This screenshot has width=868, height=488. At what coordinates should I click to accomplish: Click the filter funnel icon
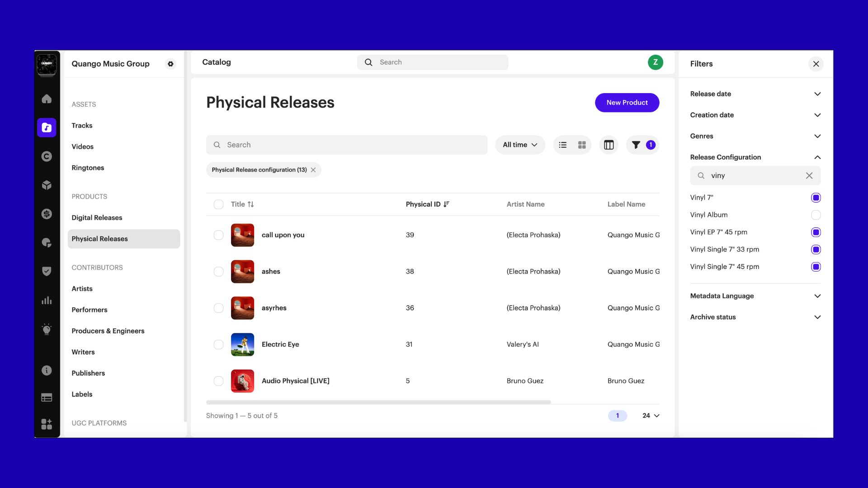click(x=636, y=145)
